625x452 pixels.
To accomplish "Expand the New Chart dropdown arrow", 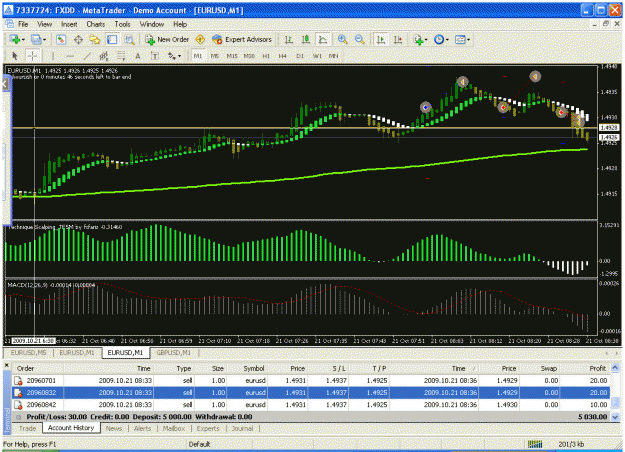I will (24, 40).
